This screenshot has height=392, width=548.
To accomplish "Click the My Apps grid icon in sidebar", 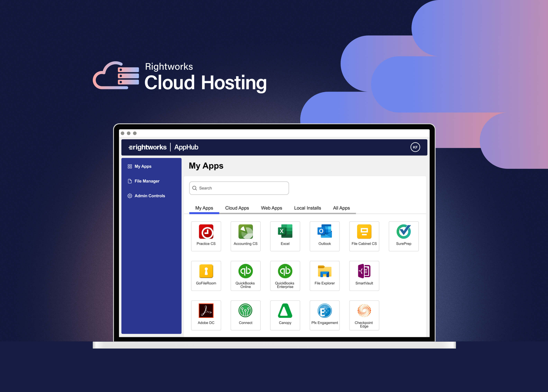I will click(130, 166).
